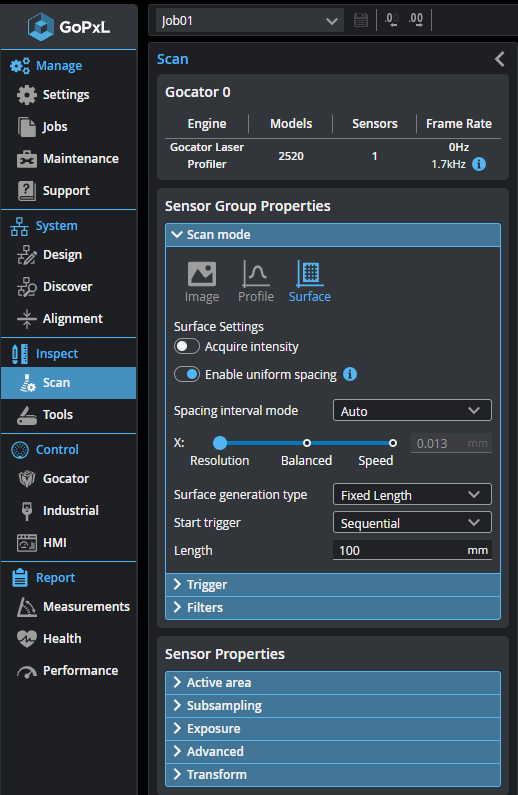Click the Length input field
Image resolution: width=518 pixels, height=795 pixels.
tap(412, 551)
